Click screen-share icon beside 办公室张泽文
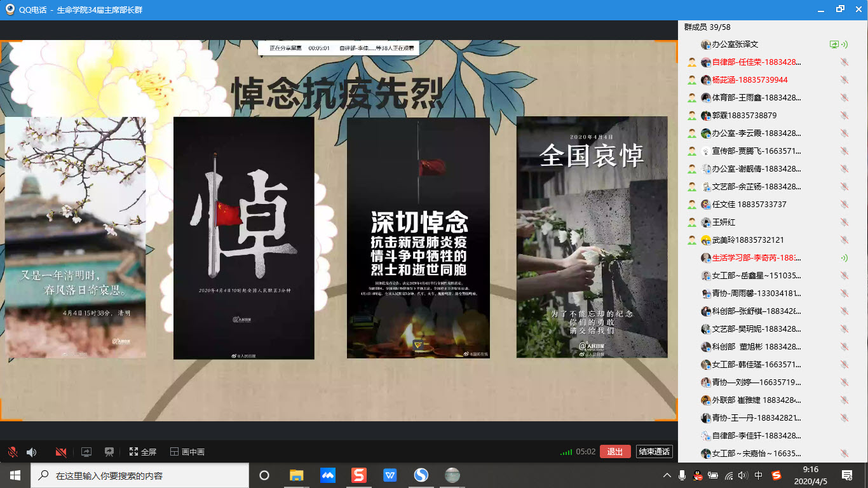868x488 pixels. pyautogui.click(x=834, y=44)
